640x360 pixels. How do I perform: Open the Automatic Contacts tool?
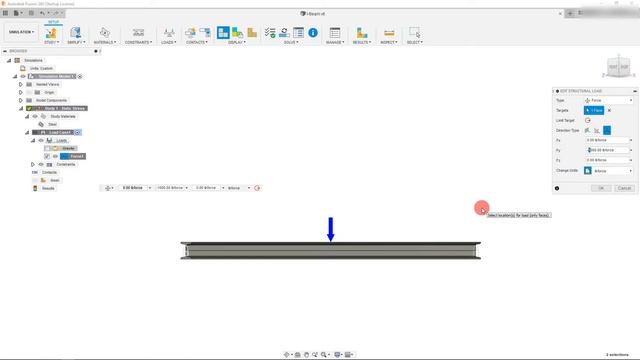tap(190, 33)
